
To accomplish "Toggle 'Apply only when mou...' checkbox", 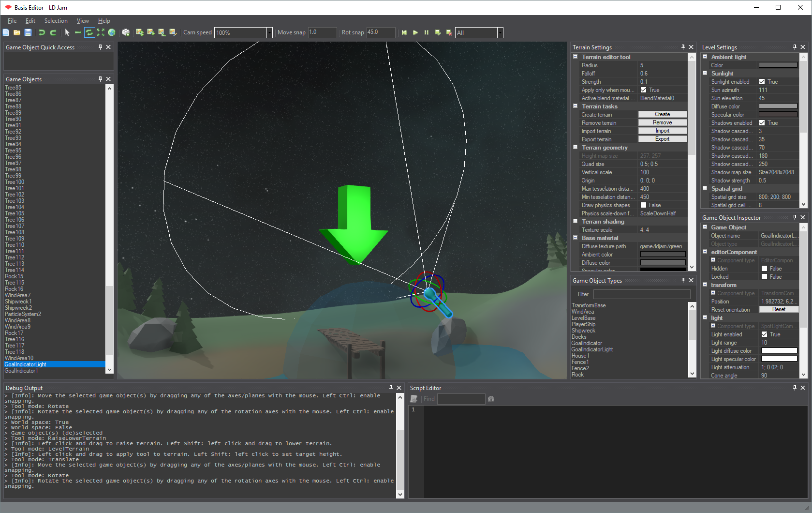I will 644,90.
